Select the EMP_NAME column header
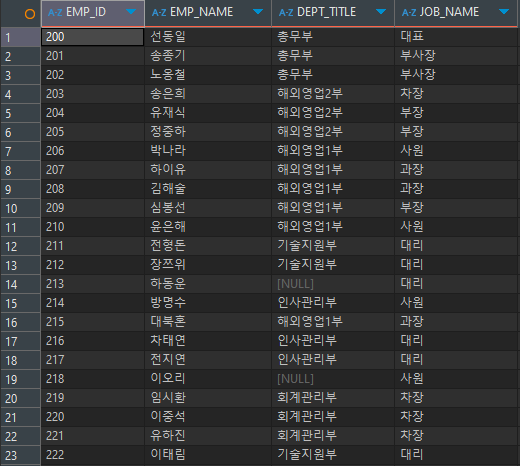Viewport: 520px width, 466px height. point(208,13)
